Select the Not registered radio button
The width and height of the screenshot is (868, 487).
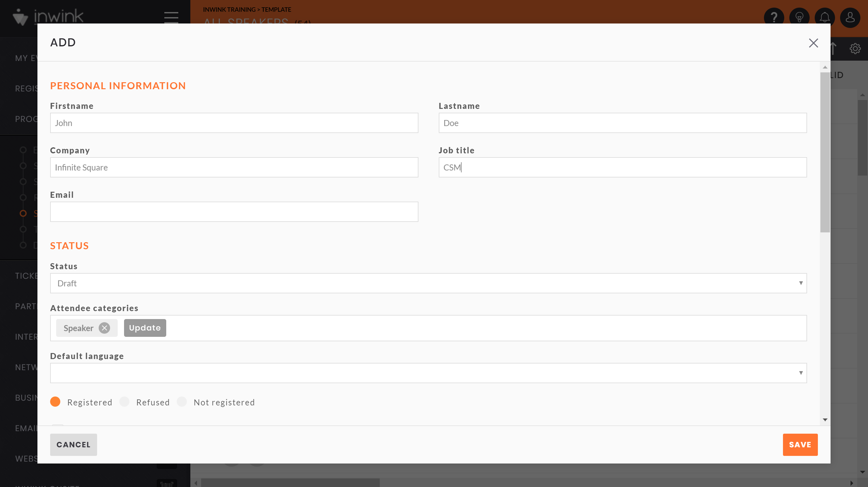pyautogui.click(x=182, y=402)
